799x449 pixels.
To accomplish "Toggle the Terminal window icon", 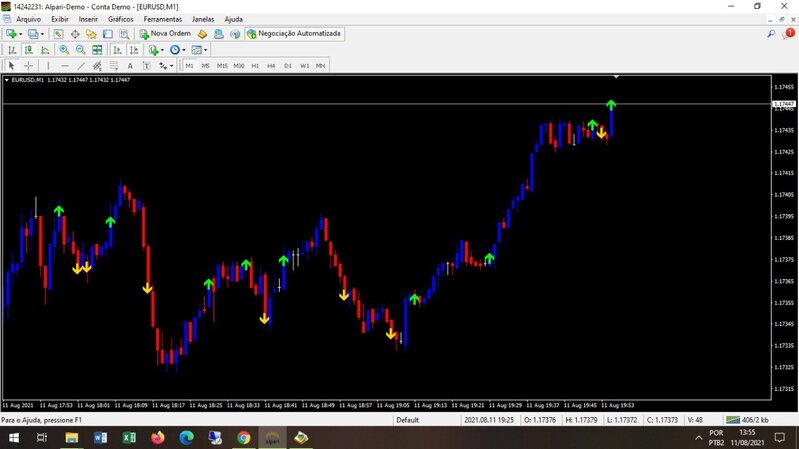I will coord(108,34).
